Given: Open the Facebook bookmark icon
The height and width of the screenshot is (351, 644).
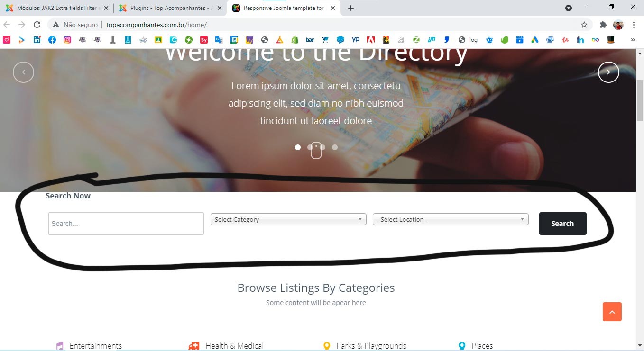Looking at the screenshot, I should click(52, 40).
